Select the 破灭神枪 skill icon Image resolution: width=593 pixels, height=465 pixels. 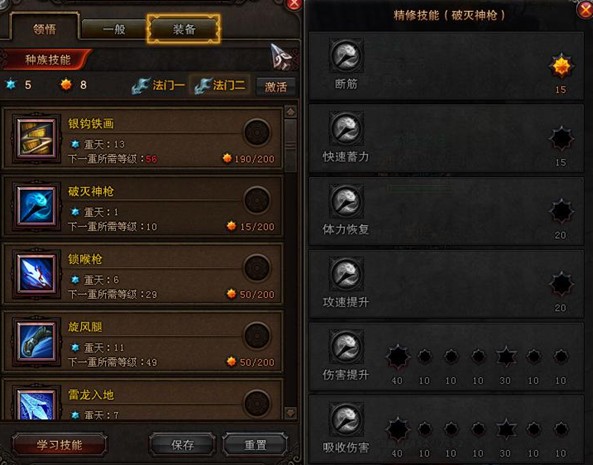37,206
